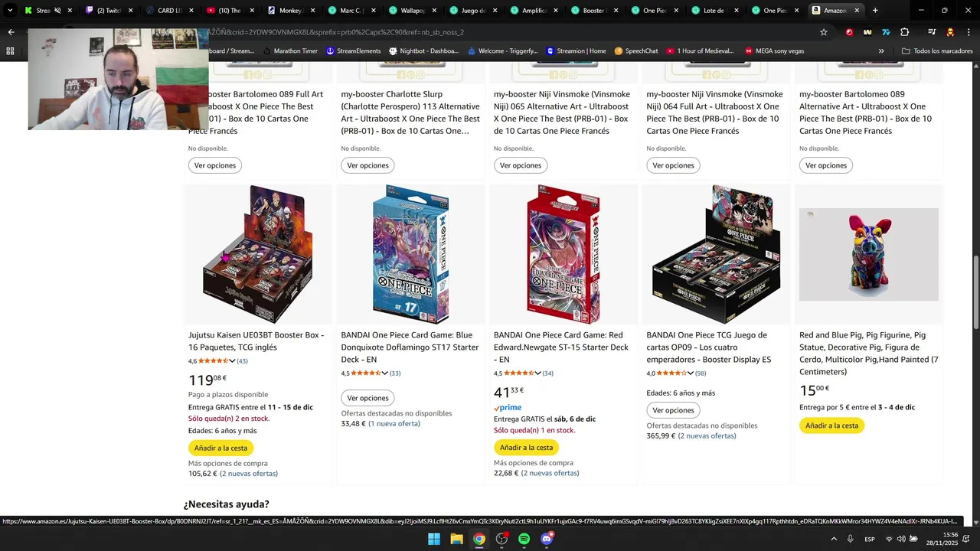Viewport: 980px width, 551px height.
Task: Bookmark this page with the star icon
Action: coord(824,32)
